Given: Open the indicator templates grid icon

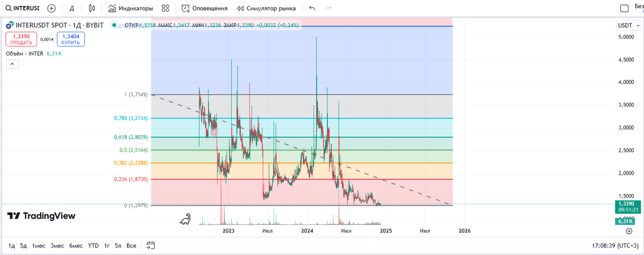Looking at the screenshot, I should coord(165,9).
